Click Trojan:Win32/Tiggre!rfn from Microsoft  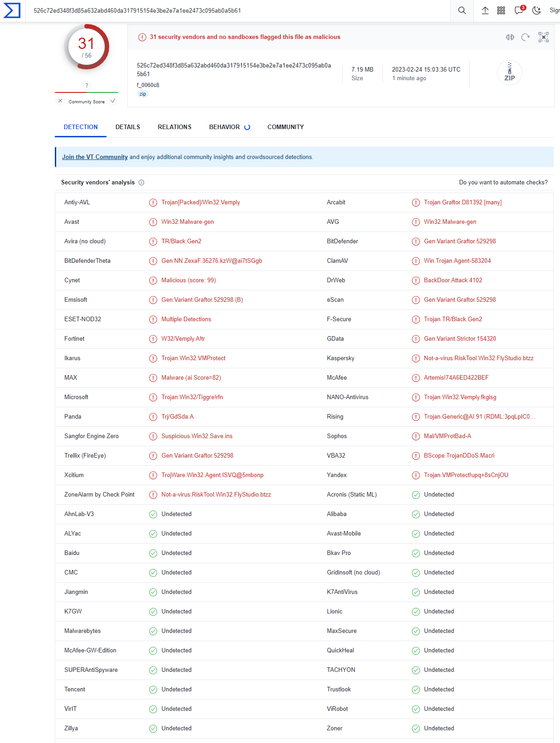(192, 397)
